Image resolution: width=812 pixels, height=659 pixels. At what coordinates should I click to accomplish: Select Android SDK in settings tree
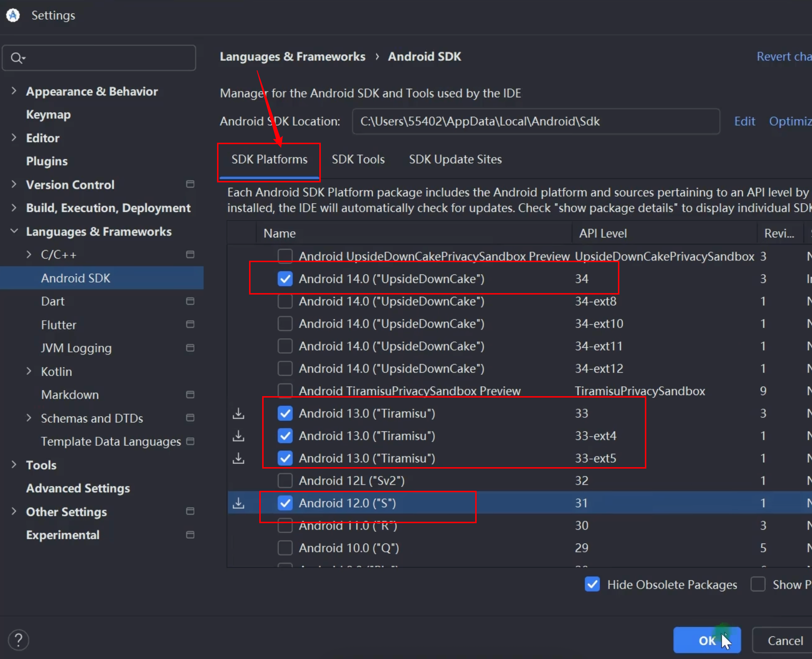(x=102, y=278)
